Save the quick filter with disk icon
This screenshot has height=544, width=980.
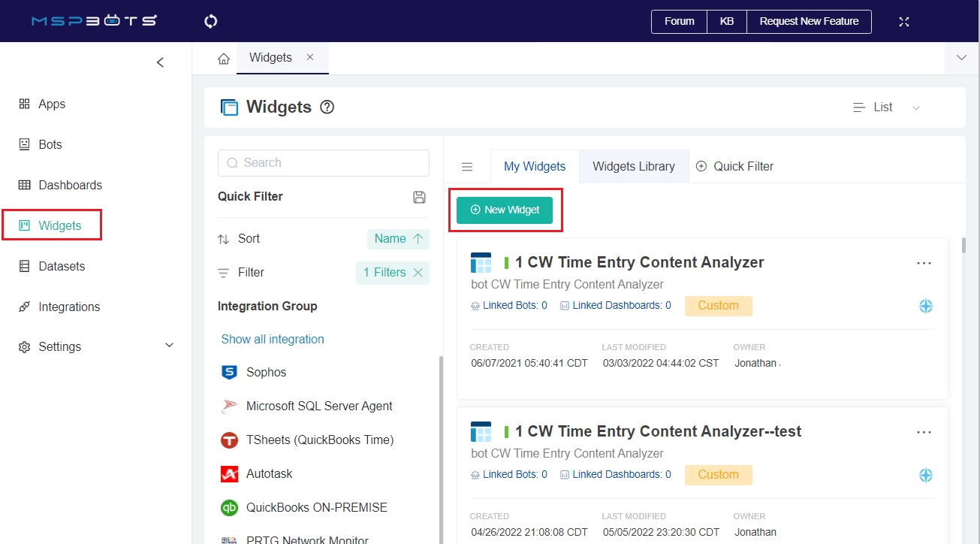click(x=420, y=197)
